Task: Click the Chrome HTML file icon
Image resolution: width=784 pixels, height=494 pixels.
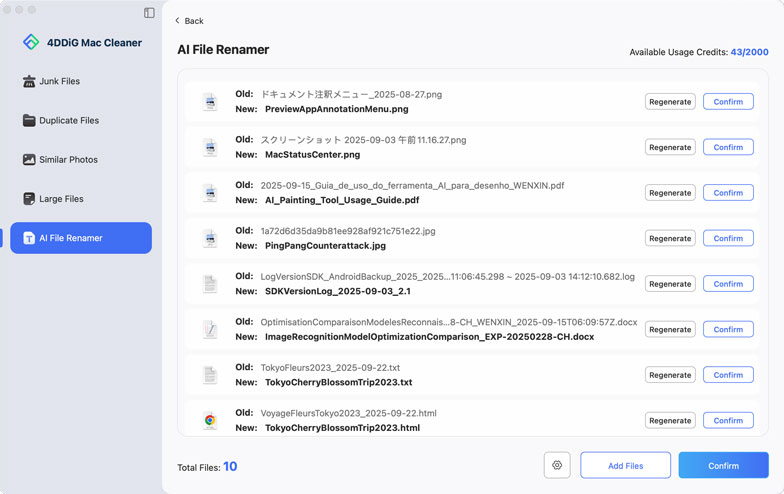Action: (210, 420)
